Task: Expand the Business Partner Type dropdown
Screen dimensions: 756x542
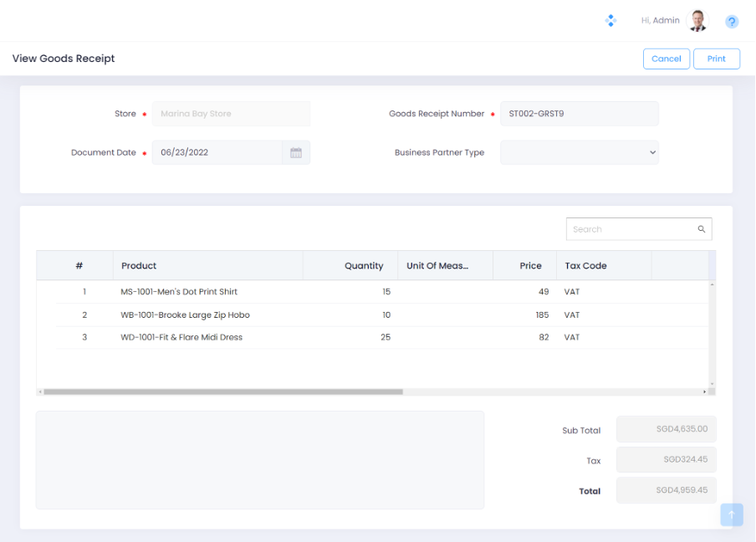Action: 579,153
